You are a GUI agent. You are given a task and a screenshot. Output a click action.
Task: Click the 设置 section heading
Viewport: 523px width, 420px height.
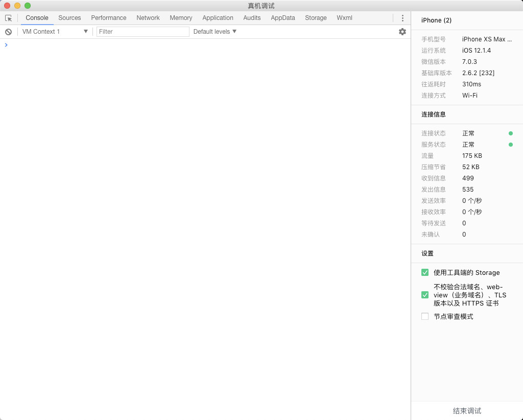tap(427, 253)
